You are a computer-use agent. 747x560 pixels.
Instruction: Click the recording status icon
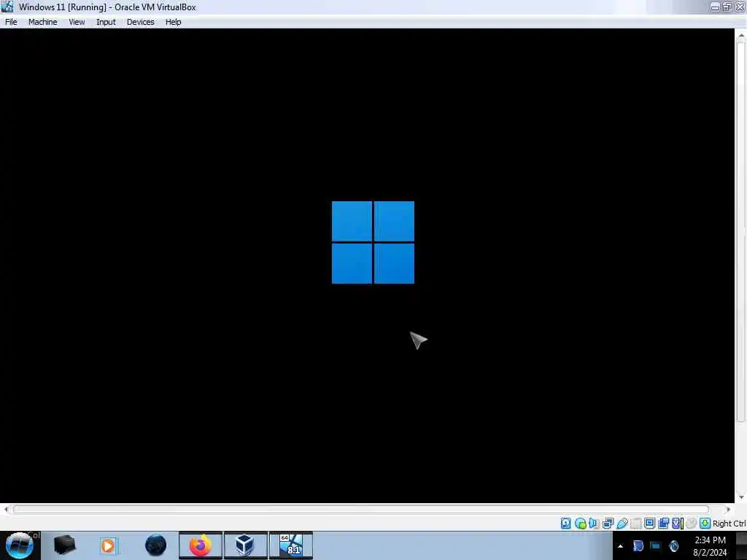pos(664,524)
